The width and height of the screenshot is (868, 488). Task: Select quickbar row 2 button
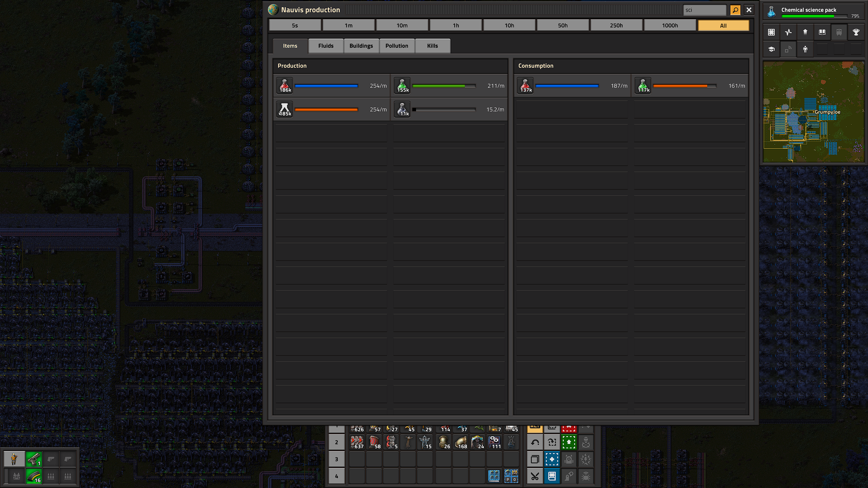(336, 442)
